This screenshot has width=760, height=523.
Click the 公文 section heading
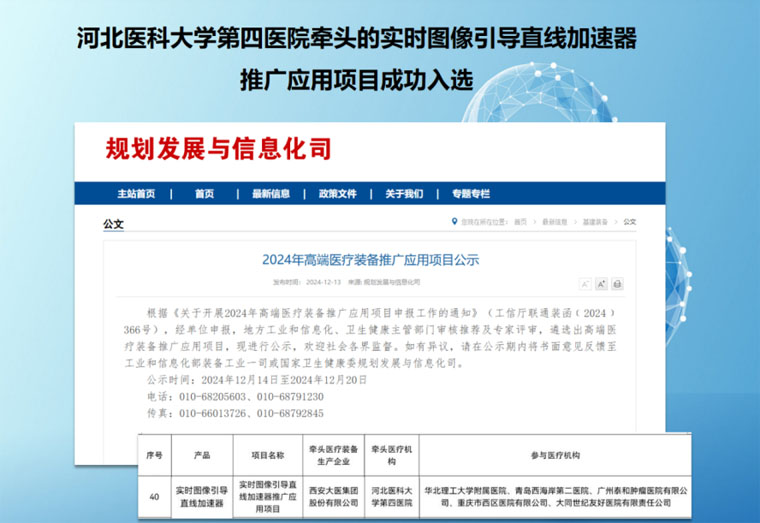pyautogui.click(x=113, y=224)
